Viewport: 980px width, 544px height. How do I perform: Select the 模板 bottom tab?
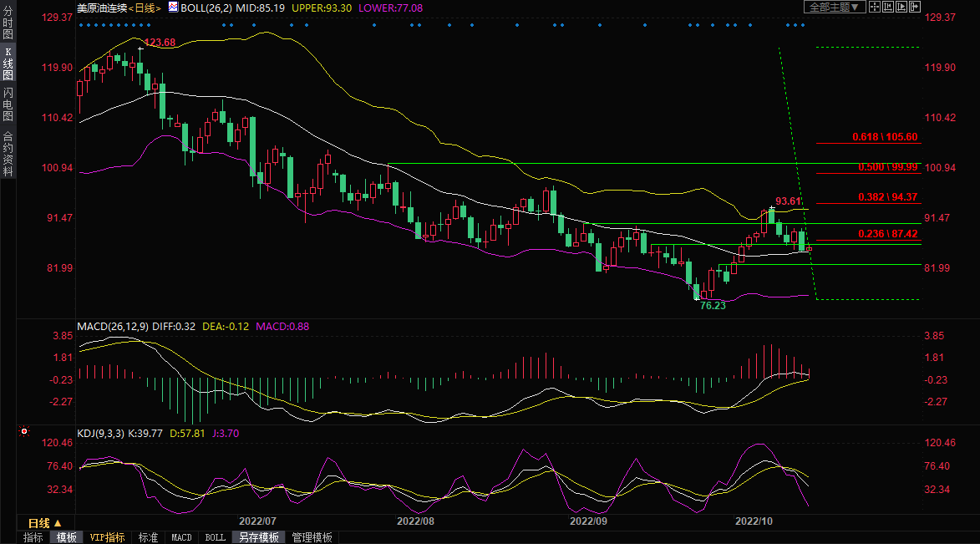pyautogui.click(x=65, y=537)
